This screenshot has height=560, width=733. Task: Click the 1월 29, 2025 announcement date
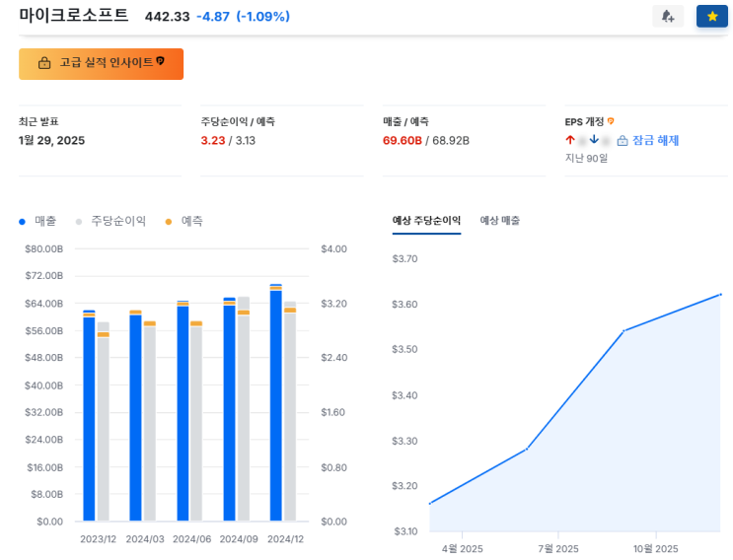(52, 141)
